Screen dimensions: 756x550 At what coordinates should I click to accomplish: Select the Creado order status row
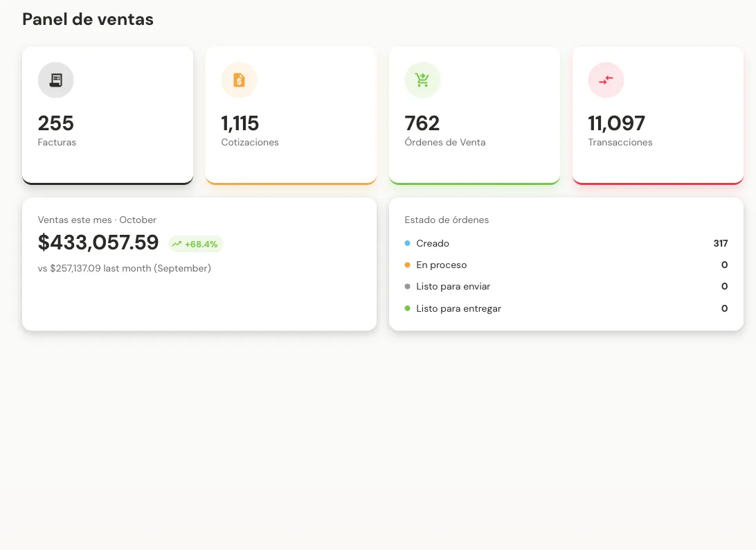tap(566, 244)
